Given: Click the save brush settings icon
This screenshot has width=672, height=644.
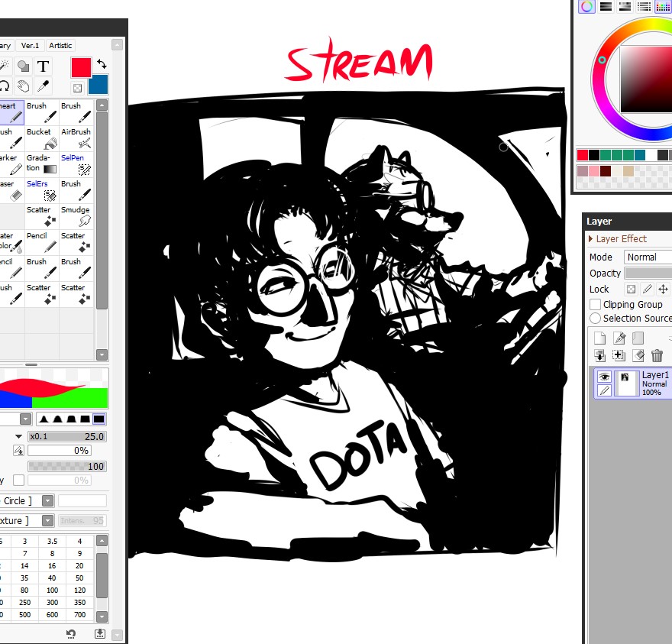Looking at the screenshot, I should [x=100, y=633].
